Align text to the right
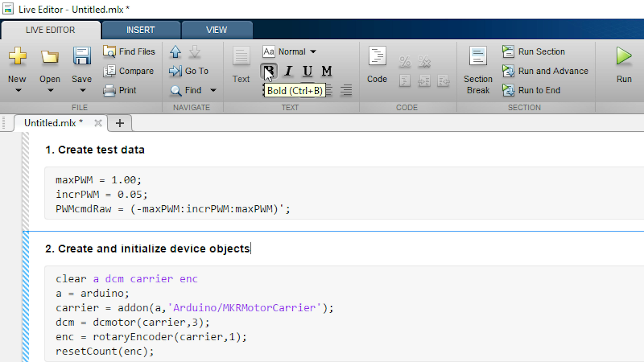Image resolution: width=644 pixels, height=362 pixels. tap(346, 90)
